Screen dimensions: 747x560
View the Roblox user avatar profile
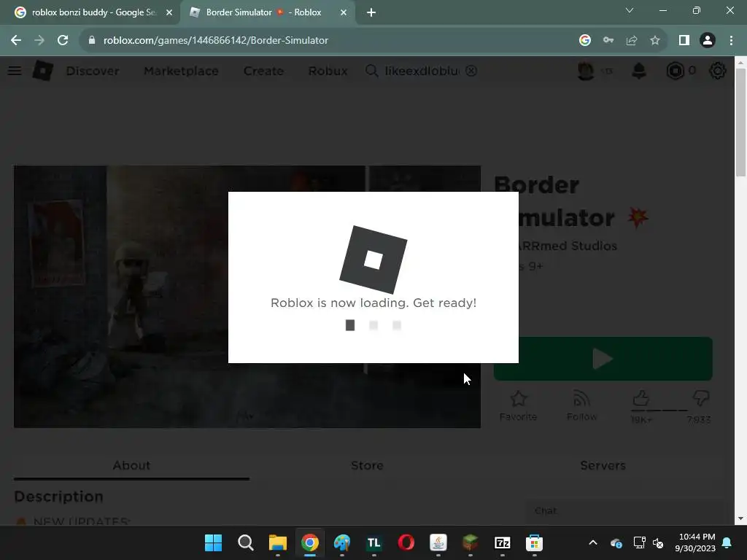point(586,71)
